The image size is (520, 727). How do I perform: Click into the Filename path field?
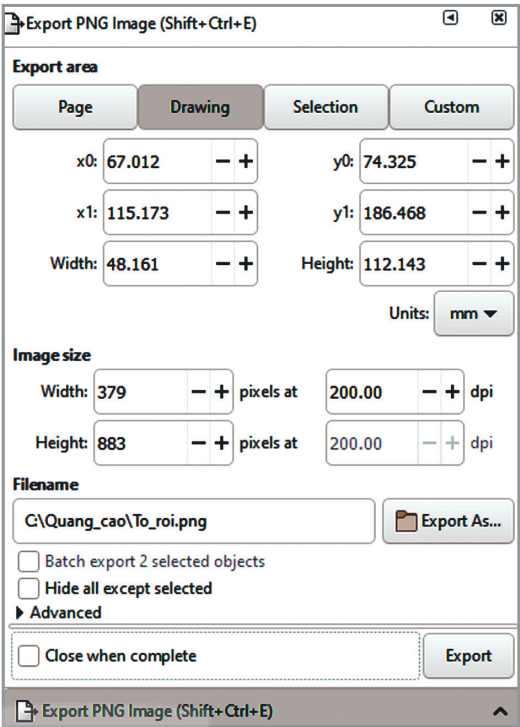(x=194, y=521)
